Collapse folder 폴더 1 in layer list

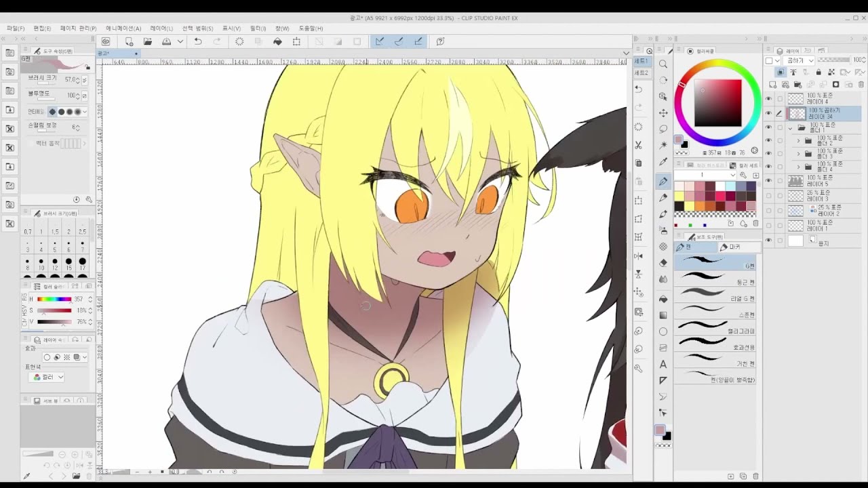point(791,127)
